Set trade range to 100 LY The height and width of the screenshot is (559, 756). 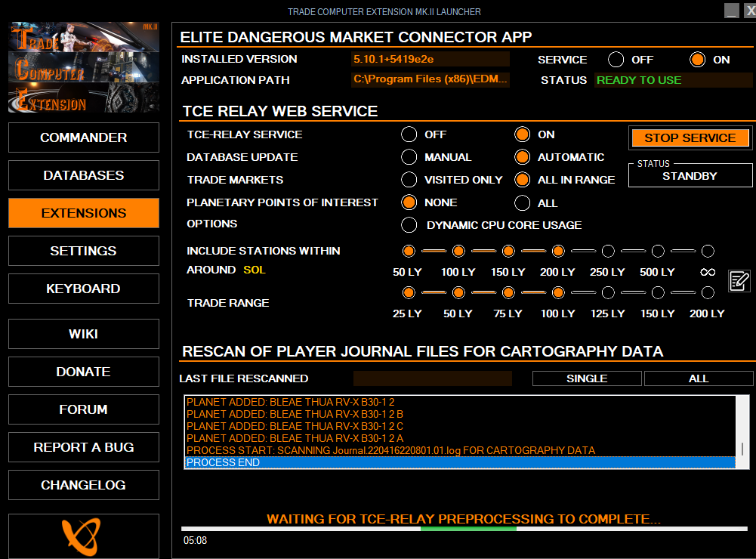click(558, 292)
